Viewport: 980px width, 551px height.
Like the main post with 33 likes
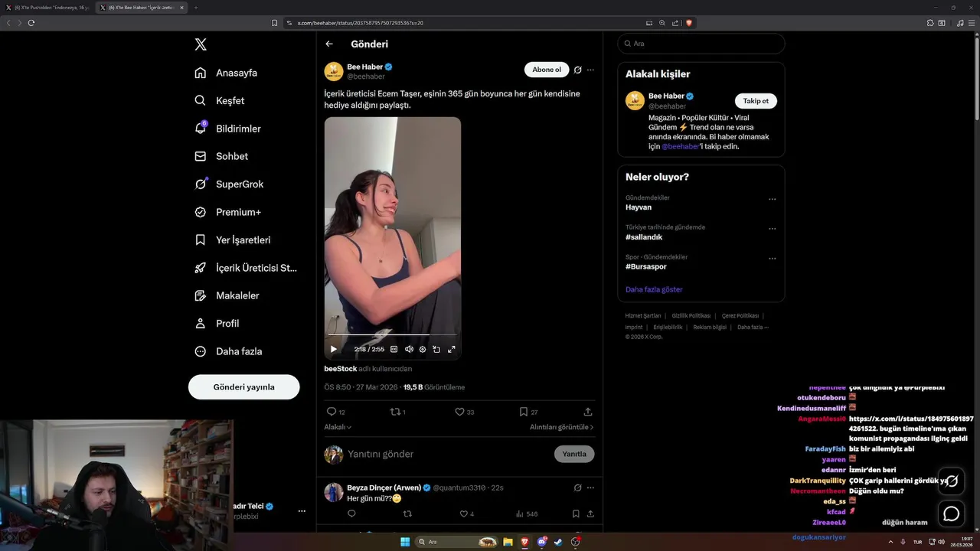(465, 412)
